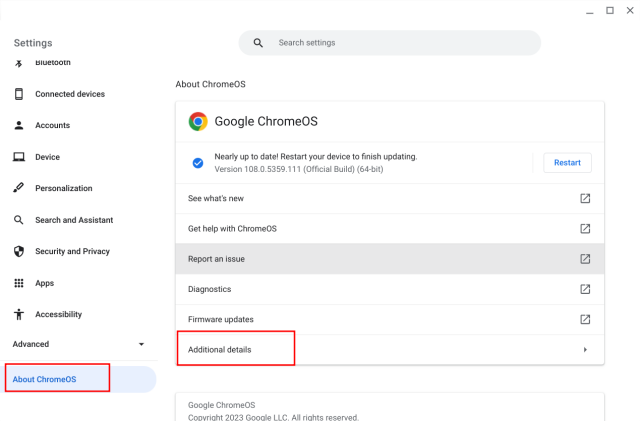This screenshot has width=640, height=421.
Task: Click the Accessibility figure icon
Action: tap(19, 314)
